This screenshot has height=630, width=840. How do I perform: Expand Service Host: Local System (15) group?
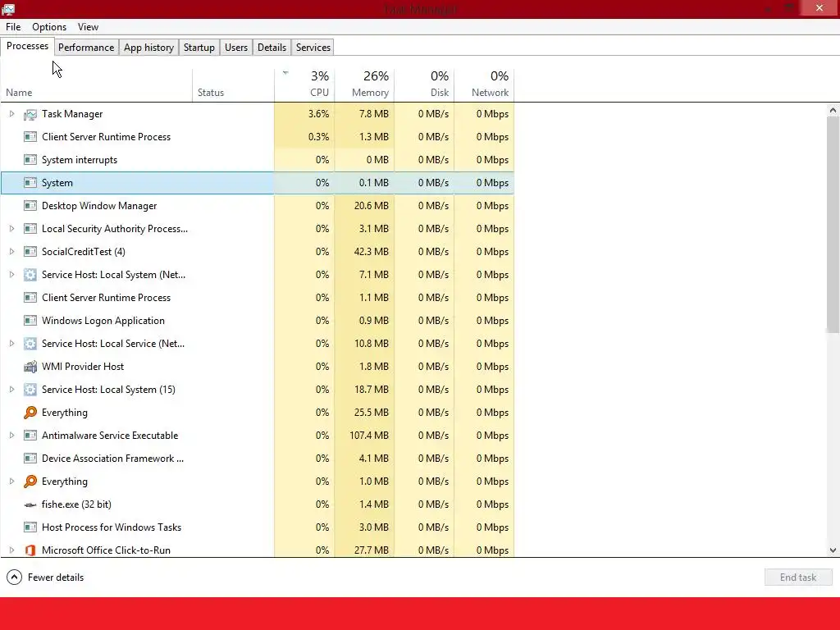coord(11,390)
